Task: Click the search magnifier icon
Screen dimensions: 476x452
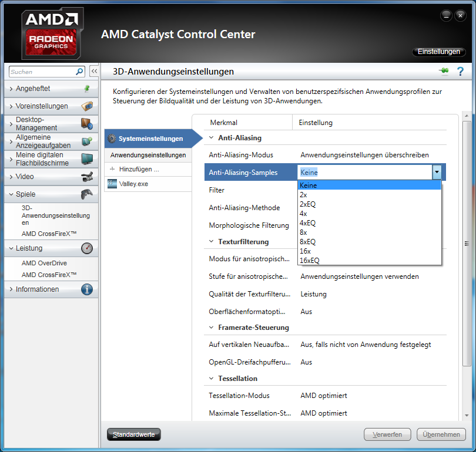Action: 79,72
